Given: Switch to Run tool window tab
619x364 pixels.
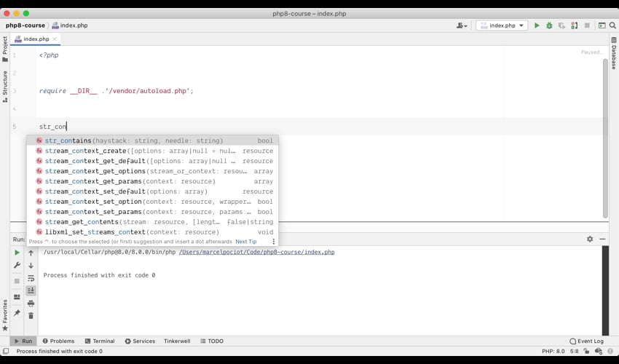Looking at the screenshot, I should pyautogui.click(x=23, y=341).
